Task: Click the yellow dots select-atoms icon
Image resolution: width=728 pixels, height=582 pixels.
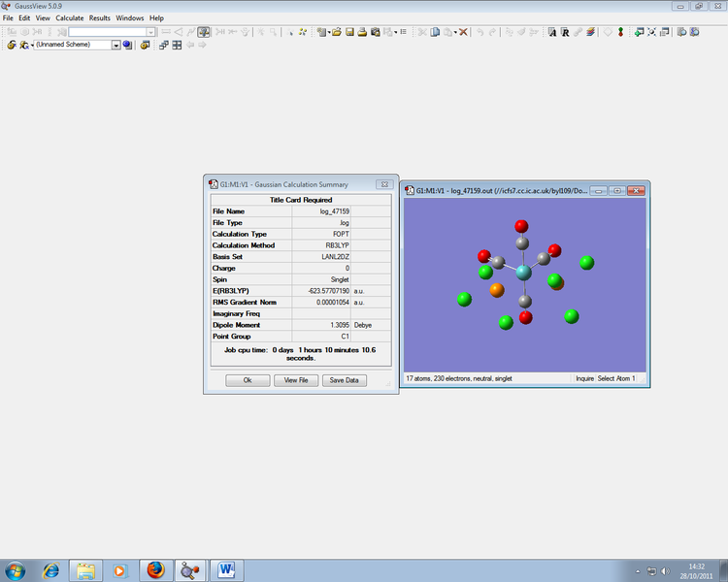Action: click(x=303, y=32)
